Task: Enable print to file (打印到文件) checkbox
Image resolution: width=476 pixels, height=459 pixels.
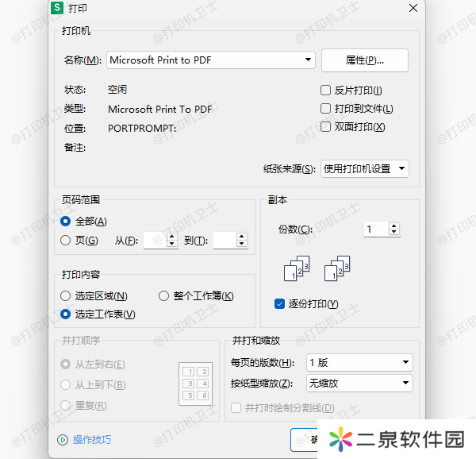Action: point(325,109)
